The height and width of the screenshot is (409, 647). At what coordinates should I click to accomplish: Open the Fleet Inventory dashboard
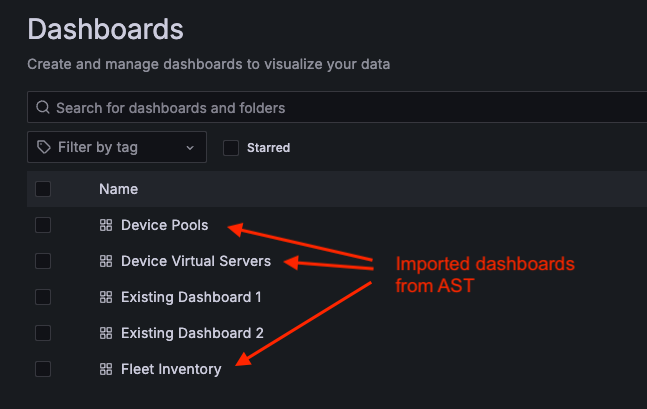click(x=171, y=369)
